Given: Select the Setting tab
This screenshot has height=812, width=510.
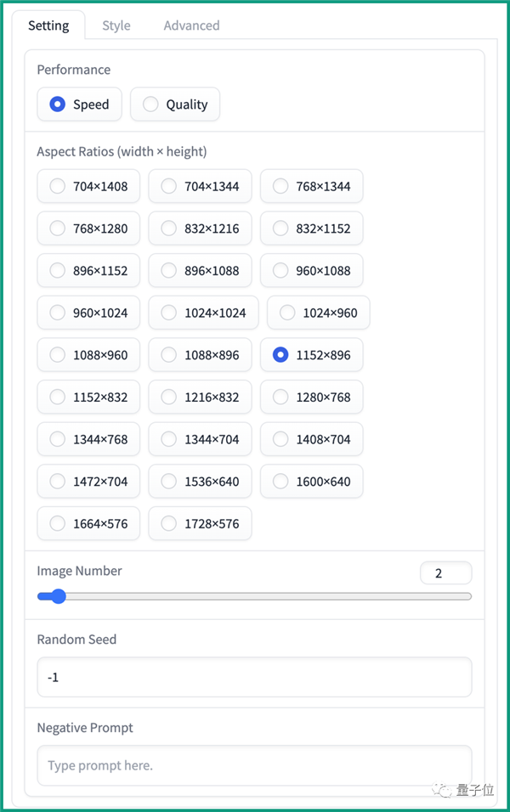Looking at the screenshot, I should pos(48,25).
